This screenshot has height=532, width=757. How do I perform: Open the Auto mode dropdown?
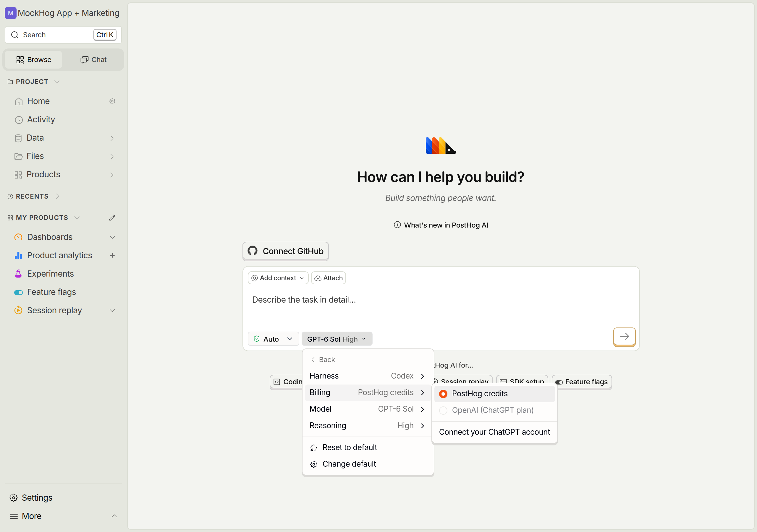(x=273, y=339)
